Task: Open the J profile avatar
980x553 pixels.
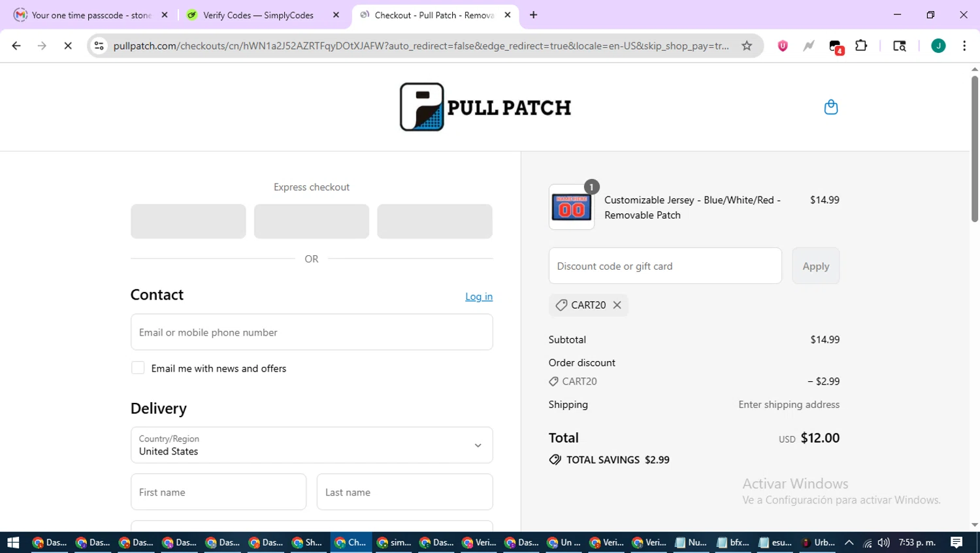Action: tap(938, 46)
